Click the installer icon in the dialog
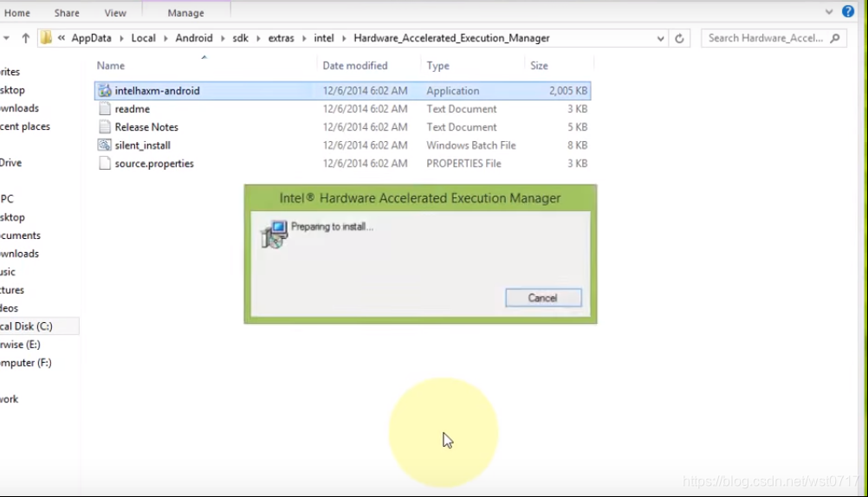The height and width of the screenshot is (497, 868). click(275, 234)
